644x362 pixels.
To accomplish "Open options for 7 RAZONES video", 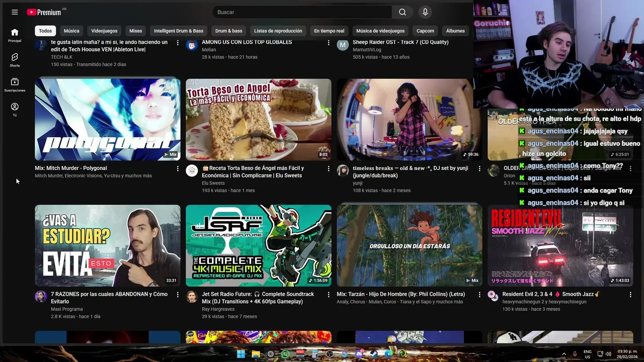I will (x=178, y=295).
